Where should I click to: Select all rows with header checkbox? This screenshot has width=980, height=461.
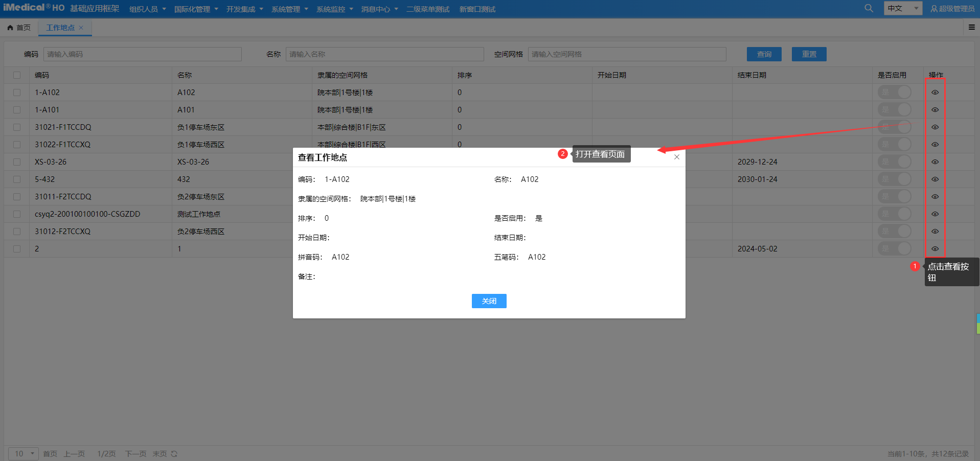(17, 75)
